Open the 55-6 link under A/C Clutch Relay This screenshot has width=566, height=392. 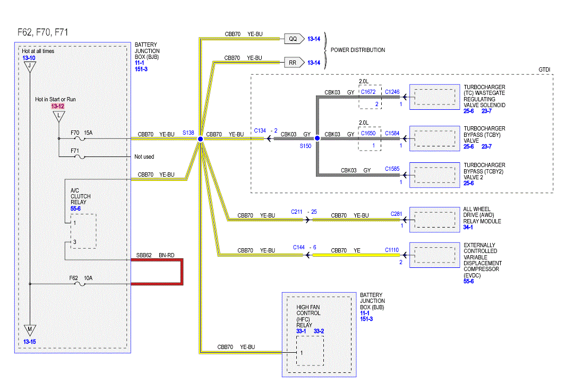click(76, 208)
